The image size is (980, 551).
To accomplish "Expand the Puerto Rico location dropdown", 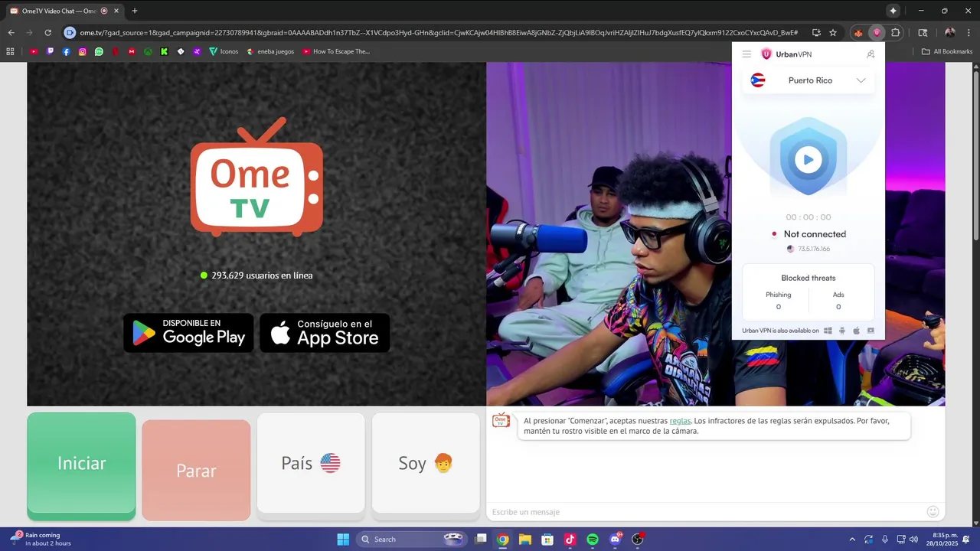I will (808, 80).
